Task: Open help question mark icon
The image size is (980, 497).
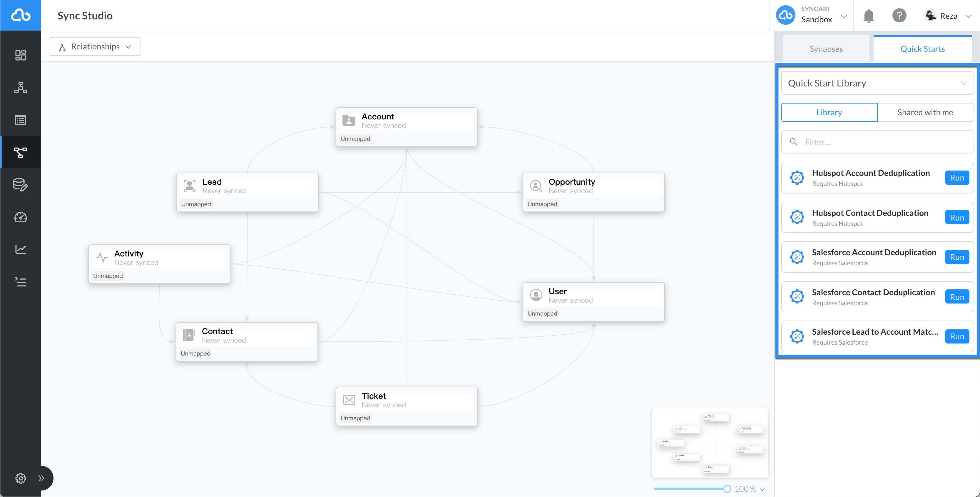Action: coord(899,16)
